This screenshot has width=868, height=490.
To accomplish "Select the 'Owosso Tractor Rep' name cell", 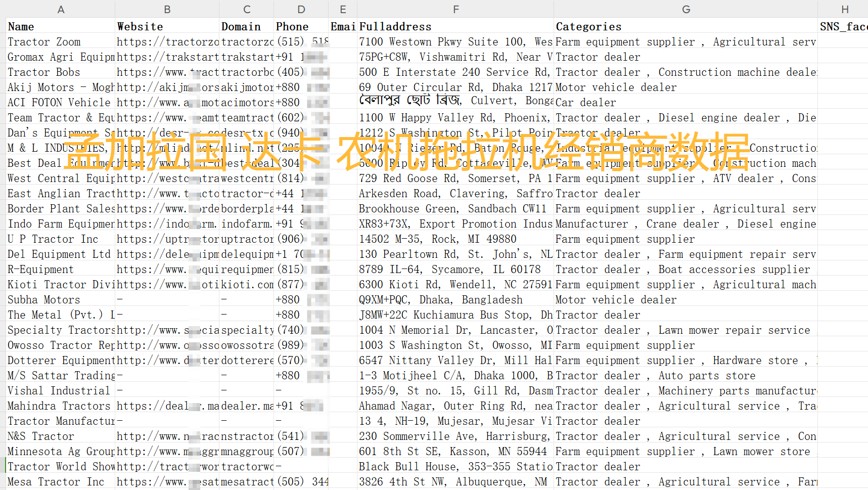I will coord(61,345).
